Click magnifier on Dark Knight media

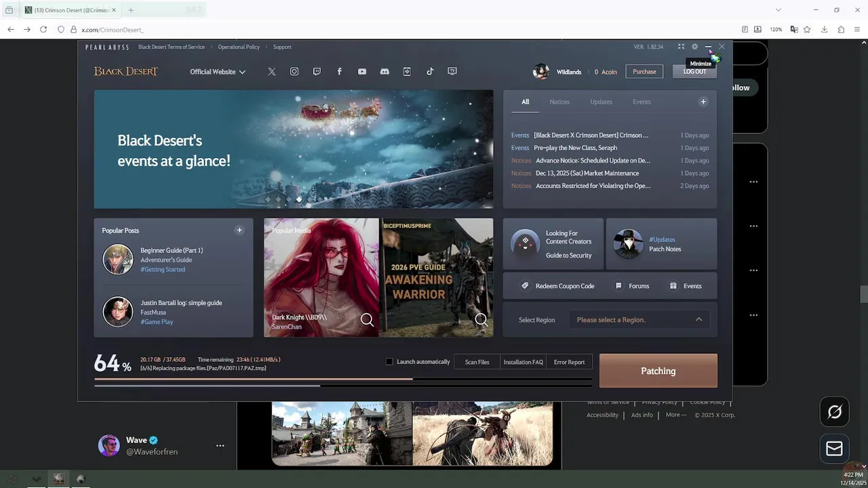[367, 319]
